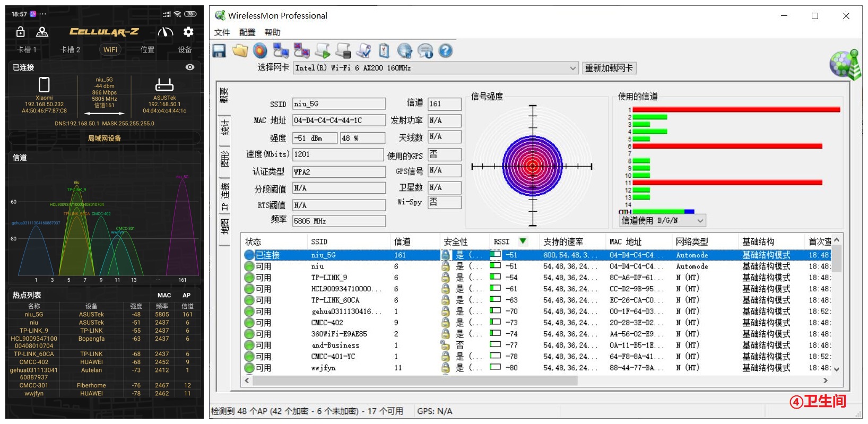Screen dimensions: 868x424
Task: Click the green status circle of TP-LINK_9 row
Action: pyautogui.click(x=249, y=278)
